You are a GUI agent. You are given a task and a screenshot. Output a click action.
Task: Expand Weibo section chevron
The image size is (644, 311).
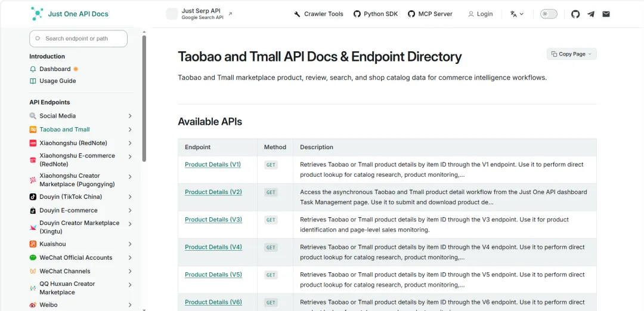point(130,305)
